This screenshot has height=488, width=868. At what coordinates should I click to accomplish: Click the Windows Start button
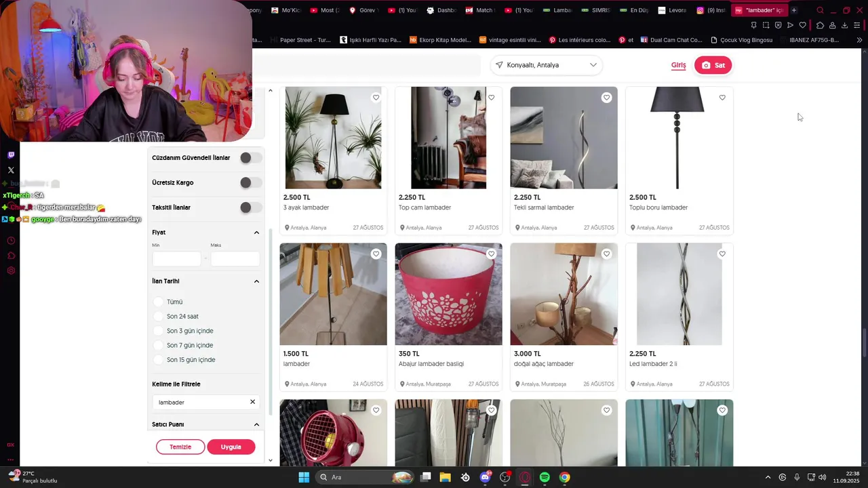click(x=304, y=477)
